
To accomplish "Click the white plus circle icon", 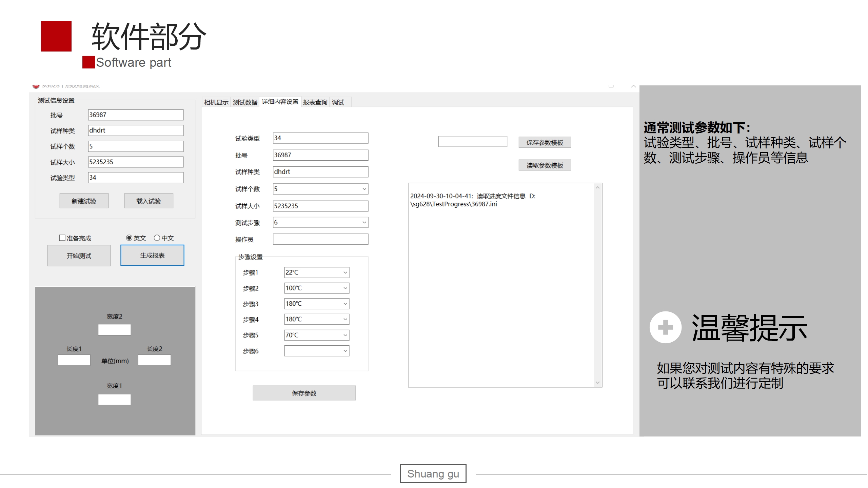I will pyautogui.click(x=665, y=327).
